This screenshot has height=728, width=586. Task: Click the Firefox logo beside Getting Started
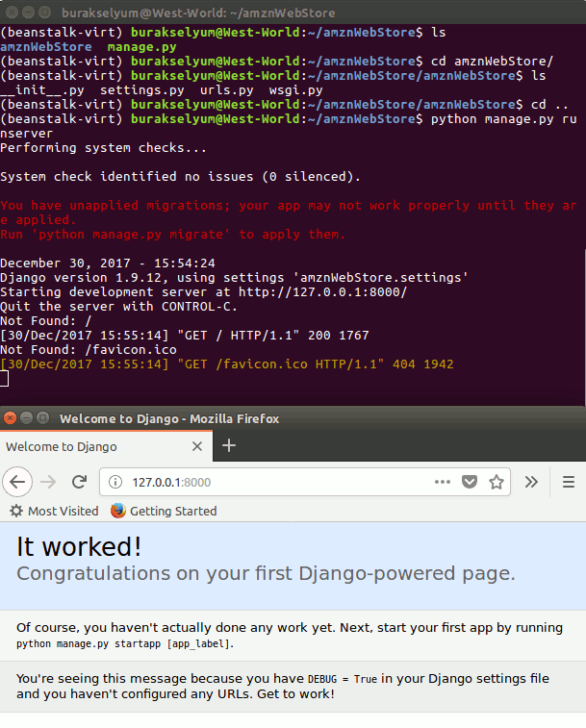pos(118,511)
